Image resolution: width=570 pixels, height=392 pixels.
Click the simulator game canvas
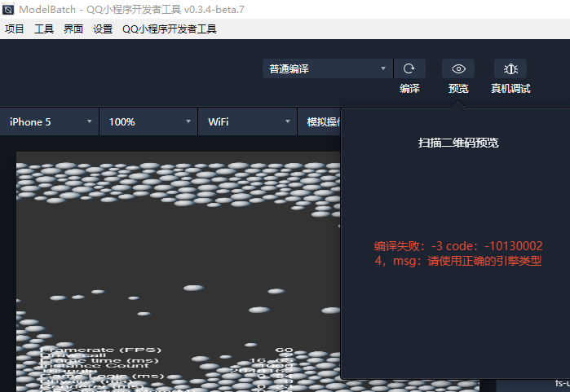(178, 271)
